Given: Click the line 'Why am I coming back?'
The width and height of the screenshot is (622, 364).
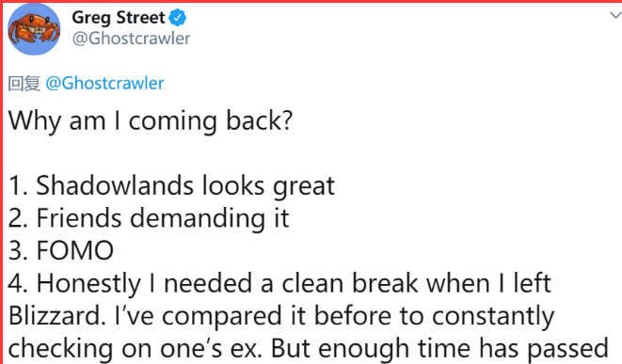Looking at the screenshot, I should tap(151, 121).
